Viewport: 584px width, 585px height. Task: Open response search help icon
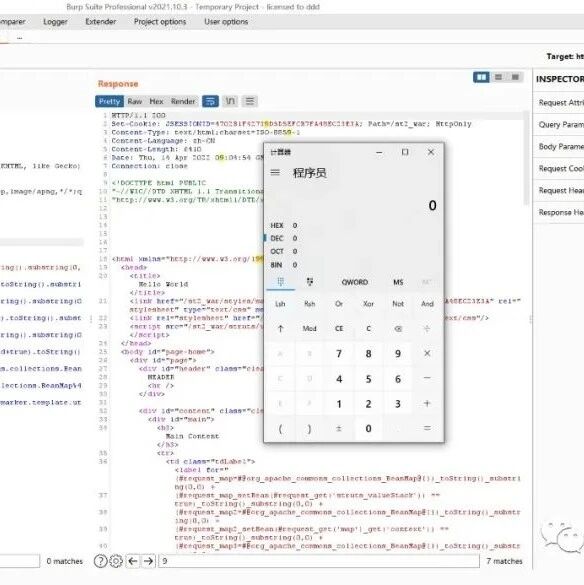point(100,561)
